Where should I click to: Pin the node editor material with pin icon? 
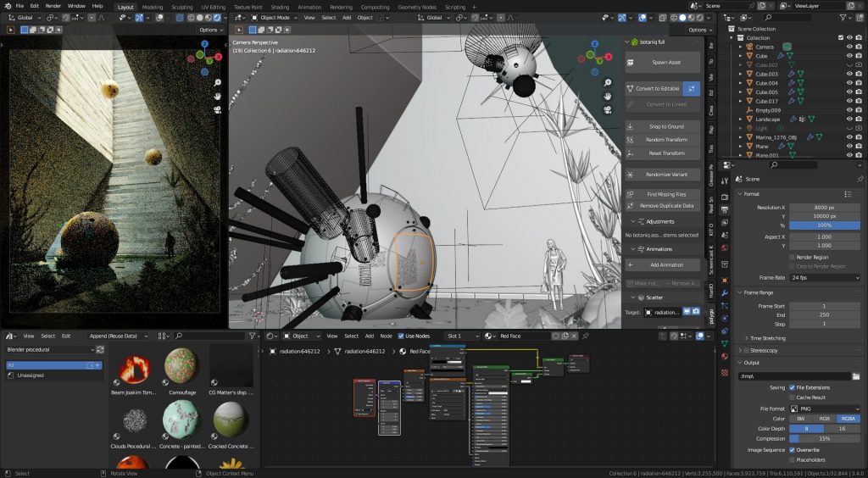pos(585,336)
